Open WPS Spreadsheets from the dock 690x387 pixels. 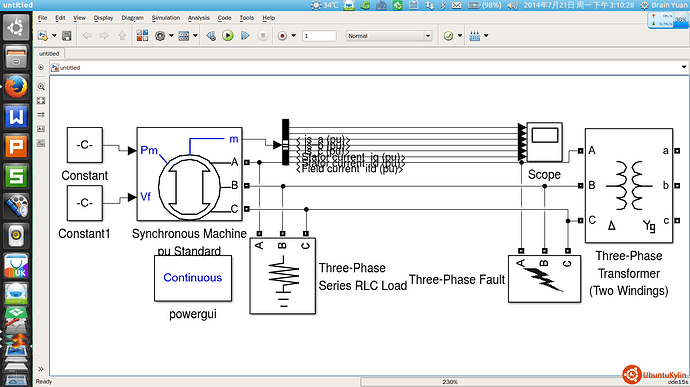tap(16, 177)
